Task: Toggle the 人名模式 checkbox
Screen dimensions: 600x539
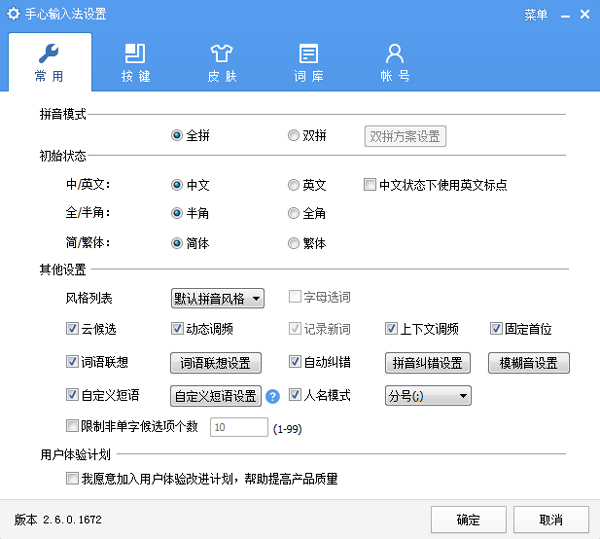Action: coord(295,394)
